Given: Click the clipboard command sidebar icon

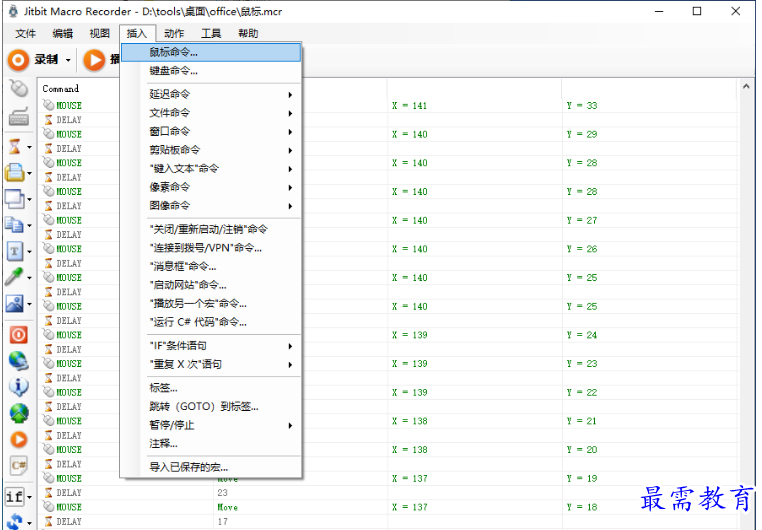Looking at the screenshot, I should coord(15,224).
